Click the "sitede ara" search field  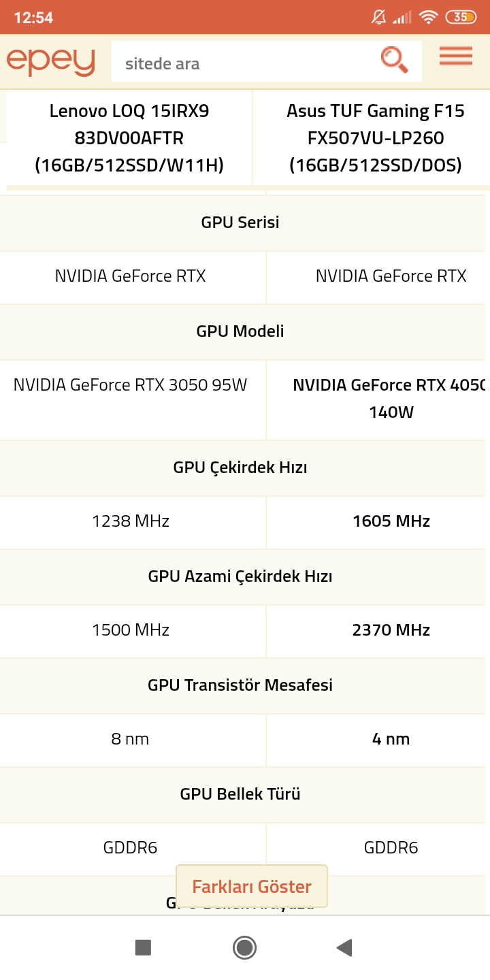click(x=245, y=64)
